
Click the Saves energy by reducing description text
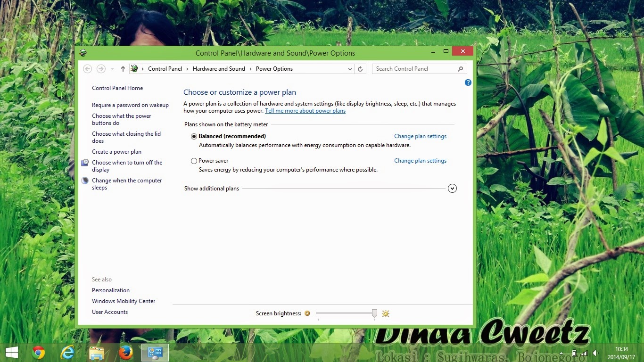tap(288, 170)
